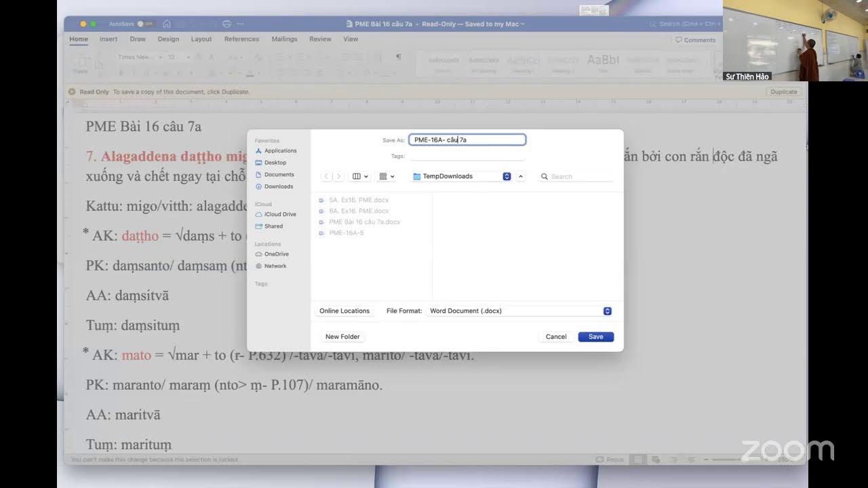Open the Insert ribbon tab
The width and height of the screenshot is (868, 488).
[x=108, y=39]
